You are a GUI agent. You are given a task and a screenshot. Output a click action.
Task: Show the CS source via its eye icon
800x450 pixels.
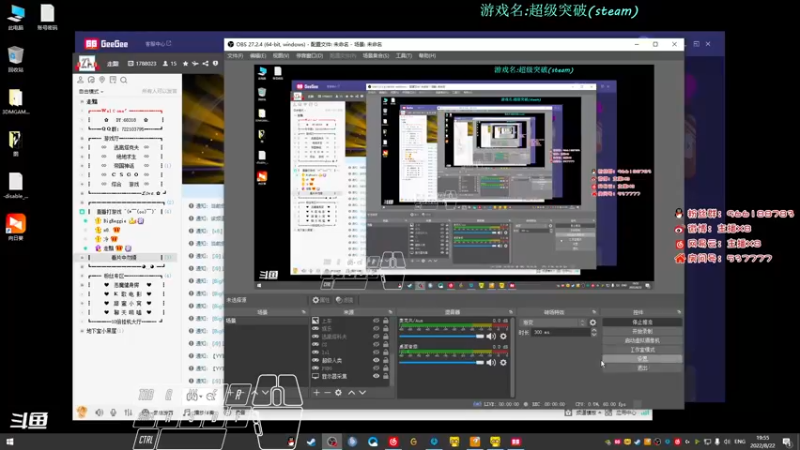(376, 344)
